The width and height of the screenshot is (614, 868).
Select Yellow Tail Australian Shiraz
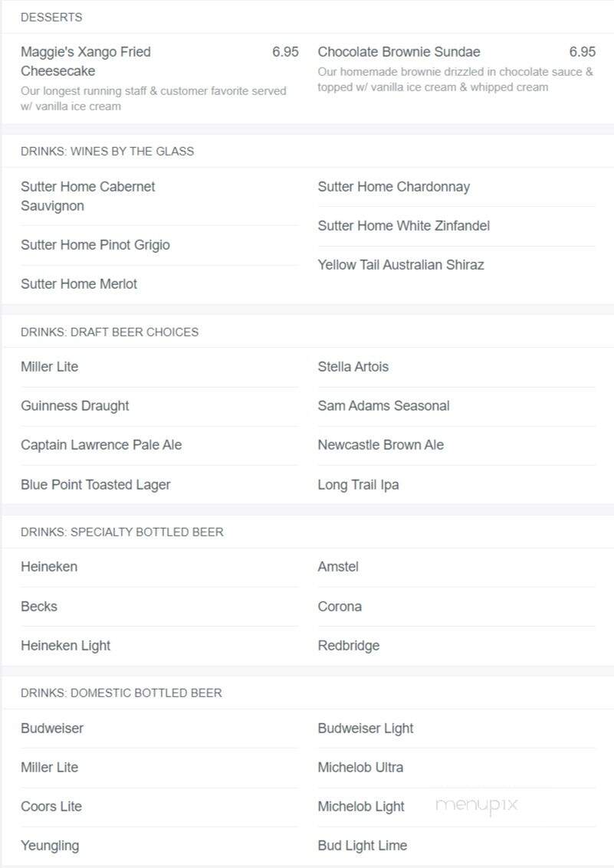pos(401,264)
